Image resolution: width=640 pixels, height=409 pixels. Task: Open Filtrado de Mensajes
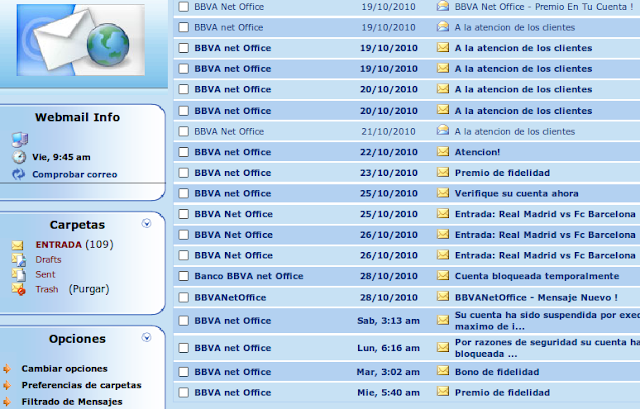point(72,402)
